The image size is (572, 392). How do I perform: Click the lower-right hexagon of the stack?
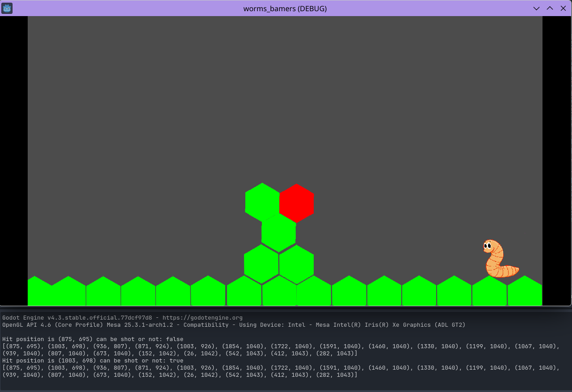(x=296, y=264)
